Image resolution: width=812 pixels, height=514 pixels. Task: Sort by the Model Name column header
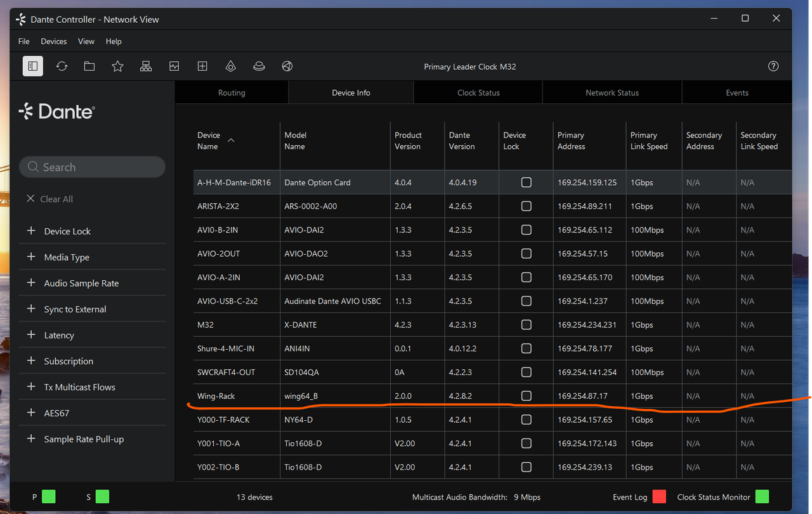pos(335,141)
